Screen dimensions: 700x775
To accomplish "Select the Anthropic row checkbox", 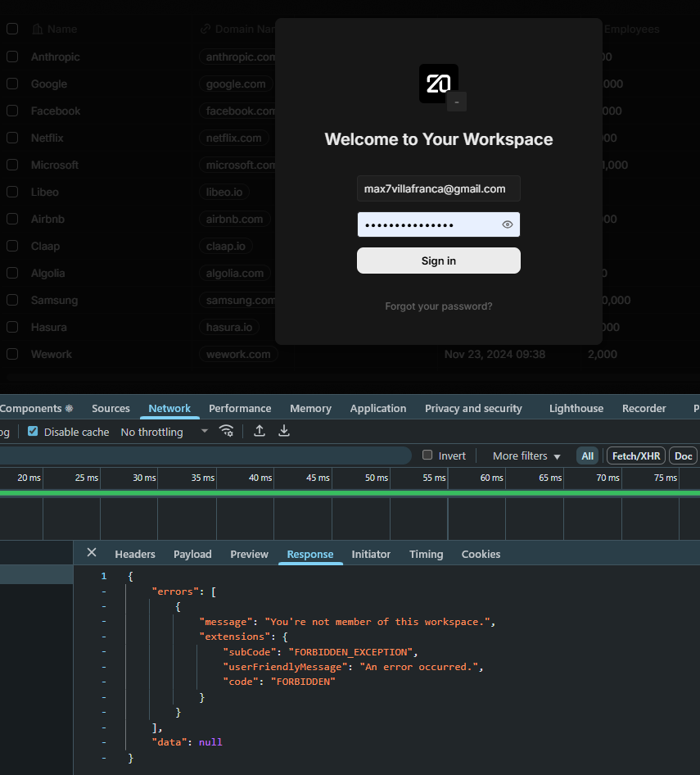I will coord(12,57).
